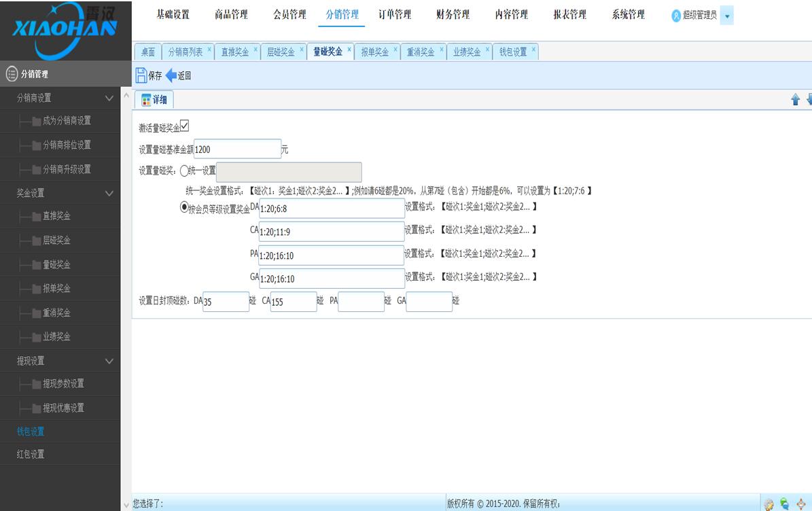812x511 pixels.
Task: Click the blue up arrow icon at right
Action: [796, 99]
